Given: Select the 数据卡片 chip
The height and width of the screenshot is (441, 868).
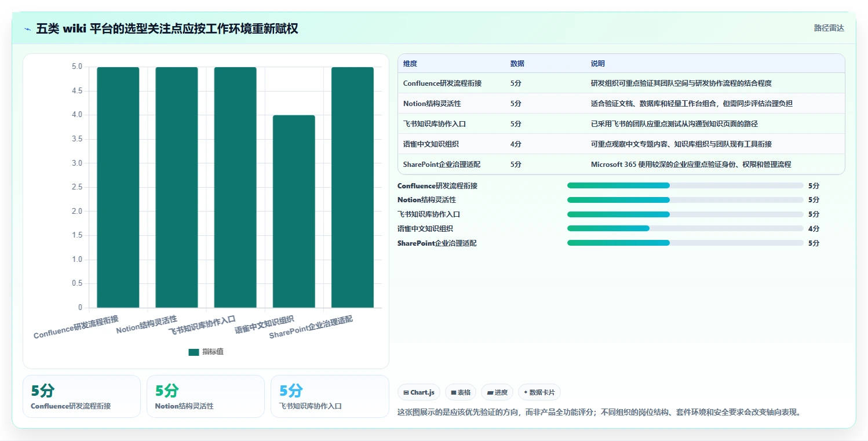Looking at the screenshot, I should pyautogui.click(x=539, y=392).
